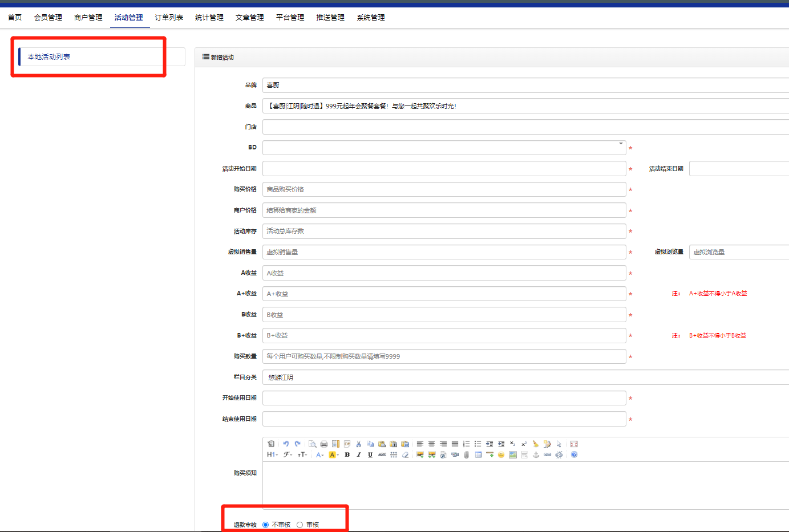Viewport: 789px width, 532px height.
Task: Focus the 开始使用日期 date field
Action: coord(444,398)
